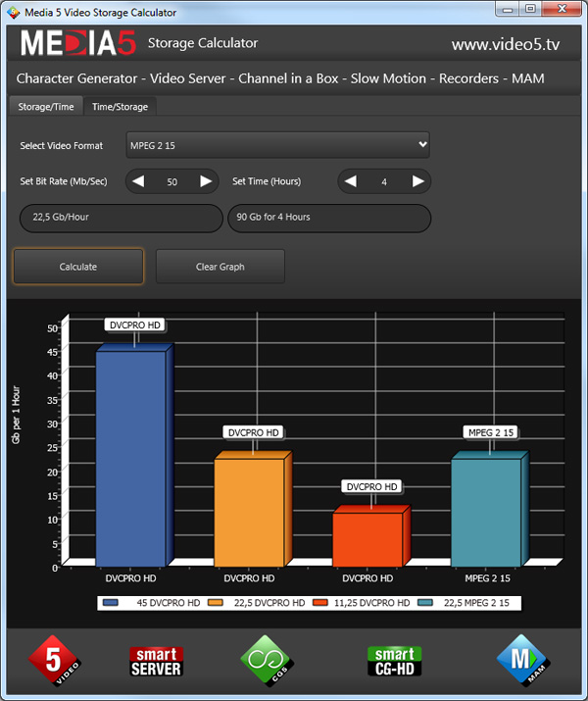The width and height of the screenshot is (588, 701).
Task: Close the Media 5 calculator window
Action: coord(563,9)
